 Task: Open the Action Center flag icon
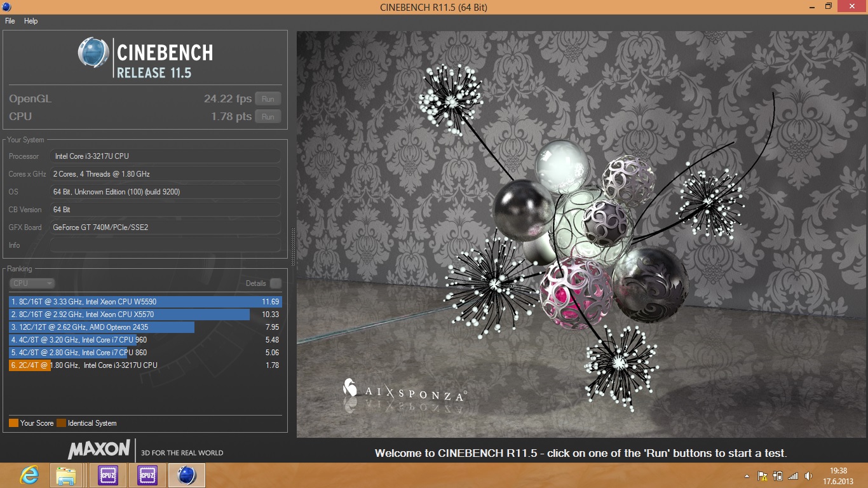762,476
